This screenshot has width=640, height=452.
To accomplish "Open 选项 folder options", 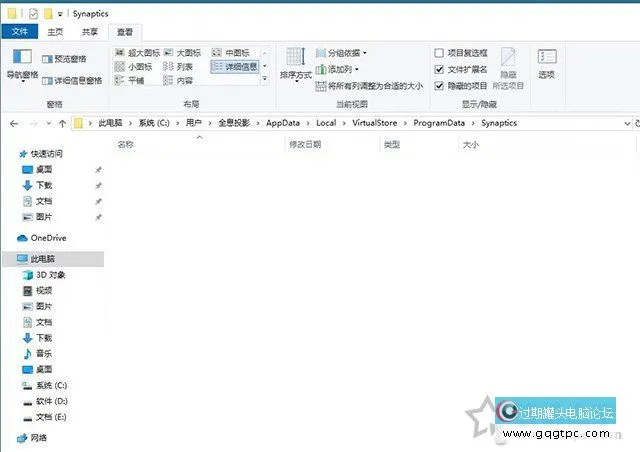I will (x=547, y=64).
